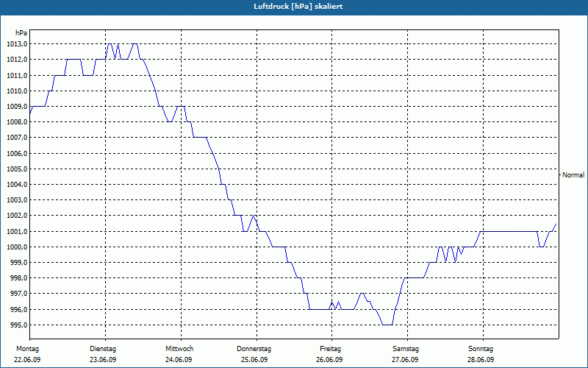
Task: Click the 'Luftdruck [hPa] skaliert' title
Action: [298, 7]
